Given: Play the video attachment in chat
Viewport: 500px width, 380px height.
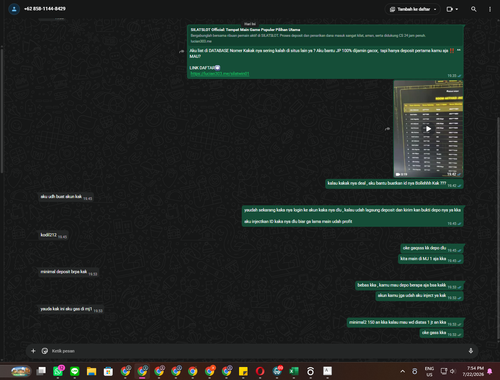Looking at the screenshot, I should (x=428, y=129).
